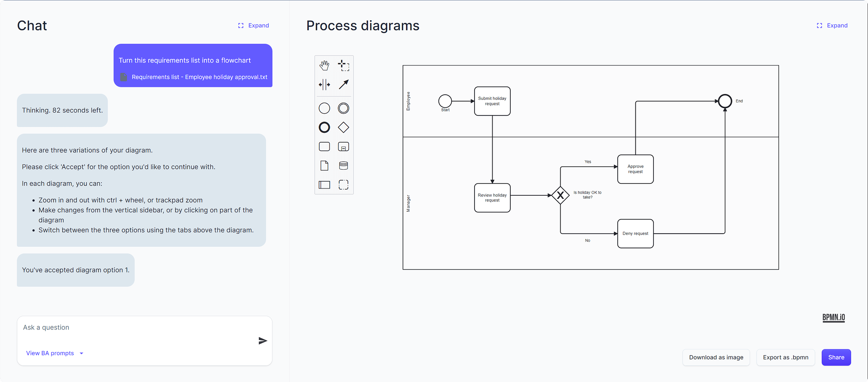This screenshot has height=382, width=868.
Task: Activate the Global connect tool
Action: click(x=343, y=84)
